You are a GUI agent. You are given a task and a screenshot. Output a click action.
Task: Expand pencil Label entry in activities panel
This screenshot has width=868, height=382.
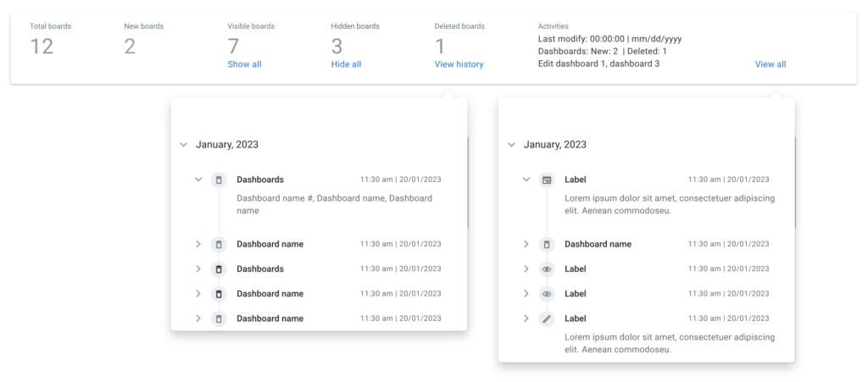pyautogui.click(x=526, y=318)
